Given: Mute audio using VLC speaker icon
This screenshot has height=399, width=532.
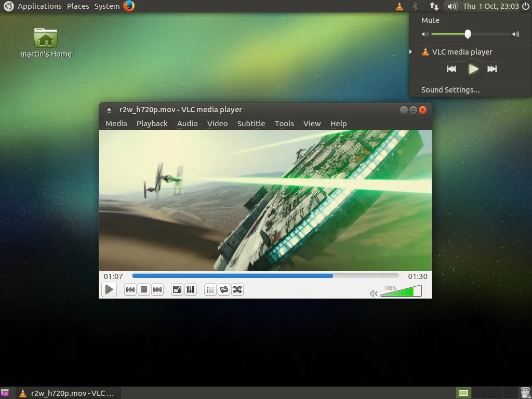Looking at the screenshot, I should click(373, 294).
